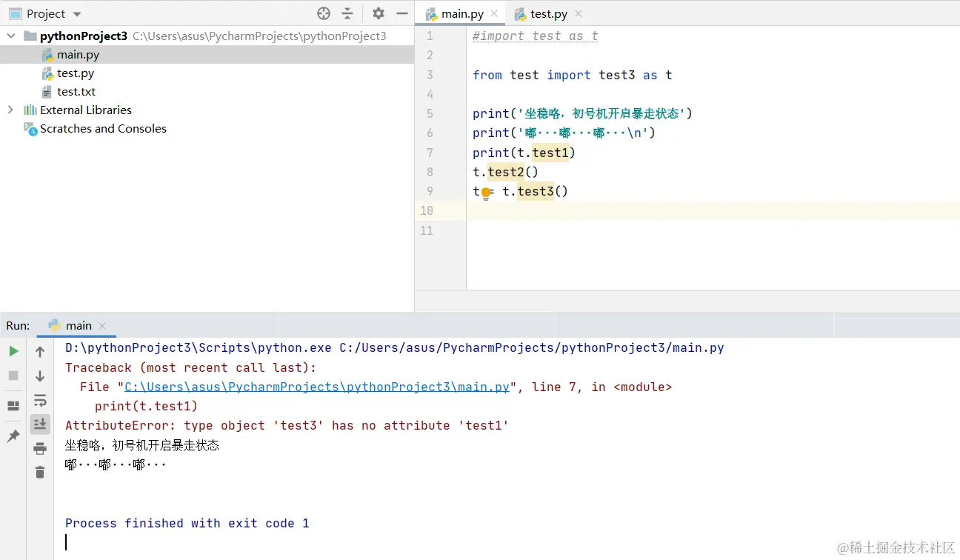This screenshot has width=960, height=560.
Task: Click 't.test2()' code line
Action: click(506, 172)
